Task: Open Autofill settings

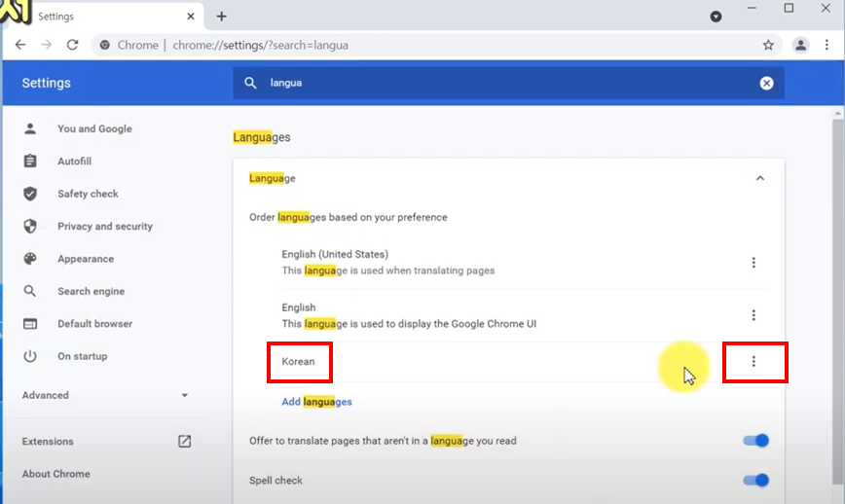Action: click(74, 161)
